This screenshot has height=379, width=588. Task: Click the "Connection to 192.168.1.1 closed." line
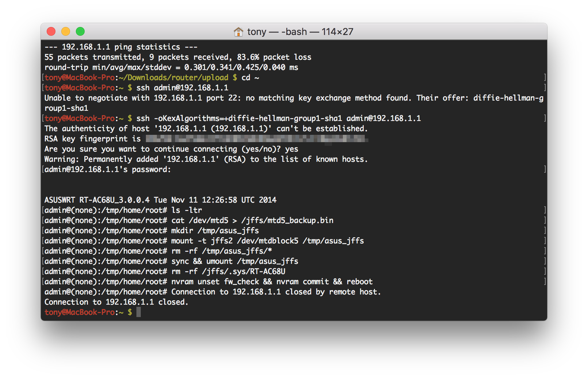click(116, 302)
